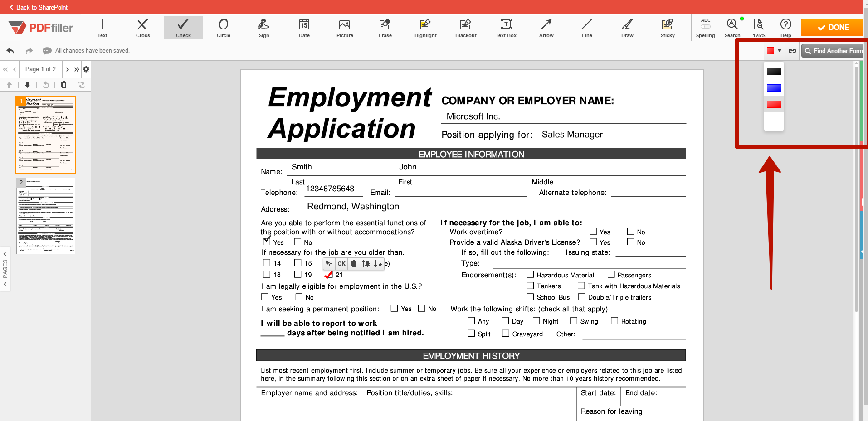Check the No box for essential functions
This screenshot has width=868, height=421.
click(297, 242)
